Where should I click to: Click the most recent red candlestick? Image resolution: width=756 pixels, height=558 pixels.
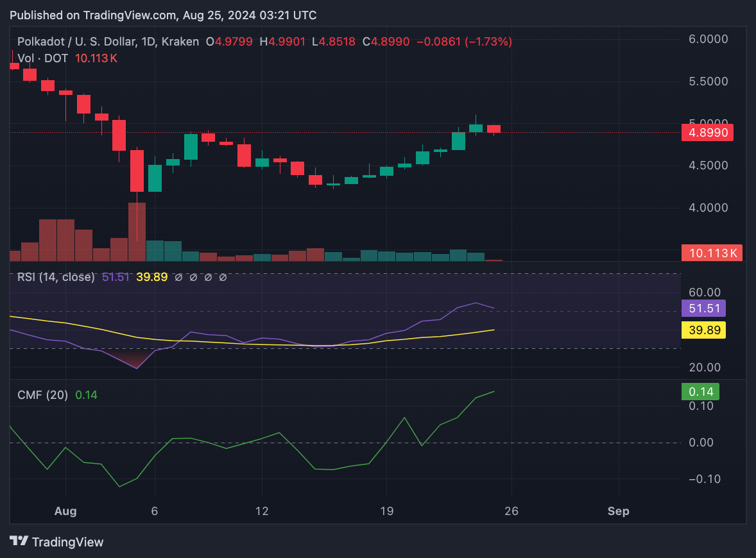tap(494, 129)
